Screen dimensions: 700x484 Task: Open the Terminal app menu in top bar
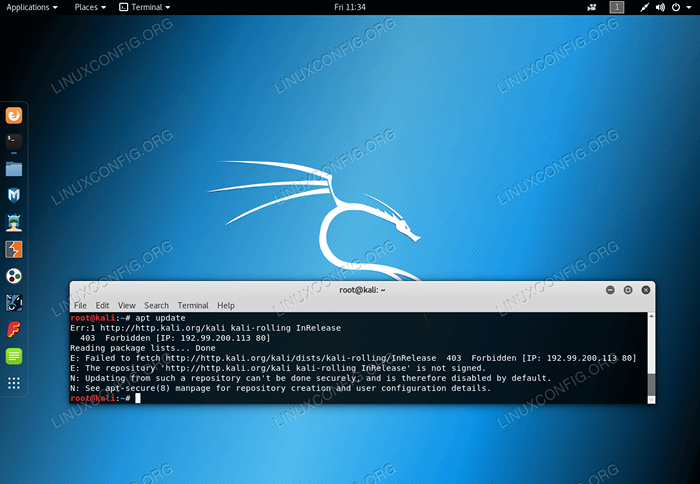pyautogui.click(x=145, y=7)
